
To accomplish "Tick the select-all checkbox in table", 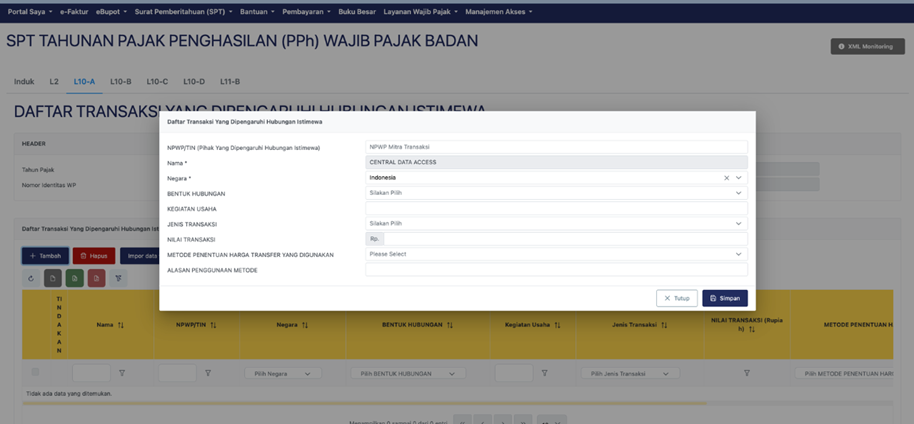I will coord(36,372).
